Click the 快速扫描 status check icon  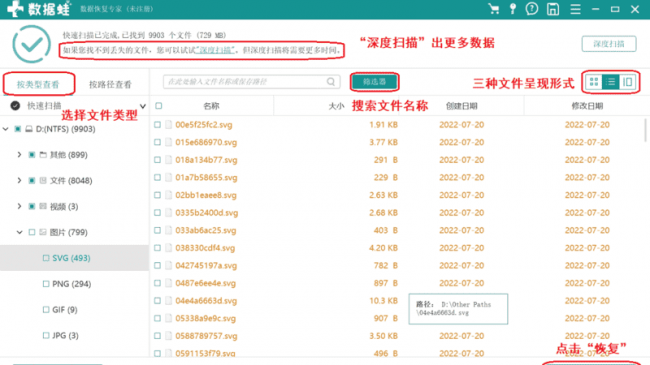click(15, 106)
